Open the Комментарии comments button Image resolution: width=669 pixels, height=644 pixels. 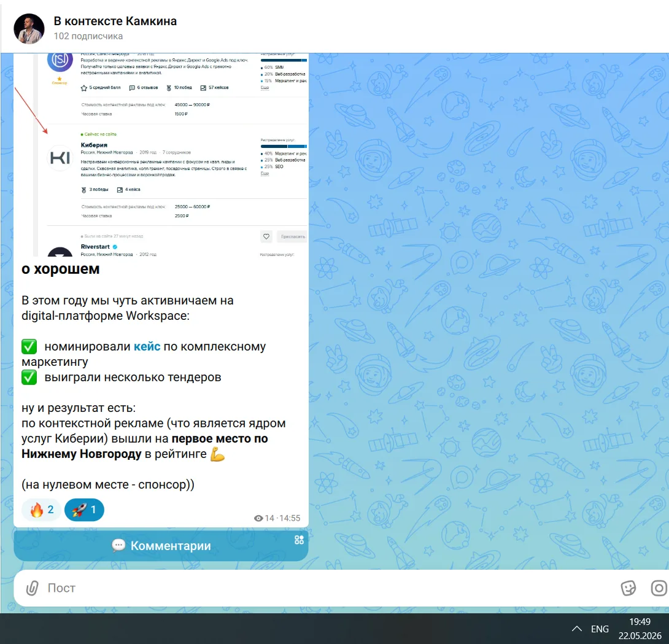coord(161,545)
